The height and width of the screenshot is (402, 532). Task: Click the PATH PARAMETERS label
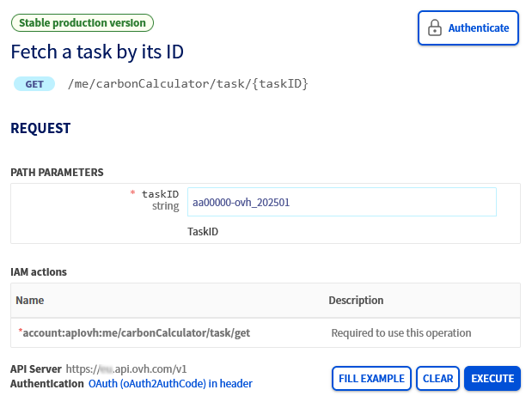pyautogui.click(x=57, y=173)
